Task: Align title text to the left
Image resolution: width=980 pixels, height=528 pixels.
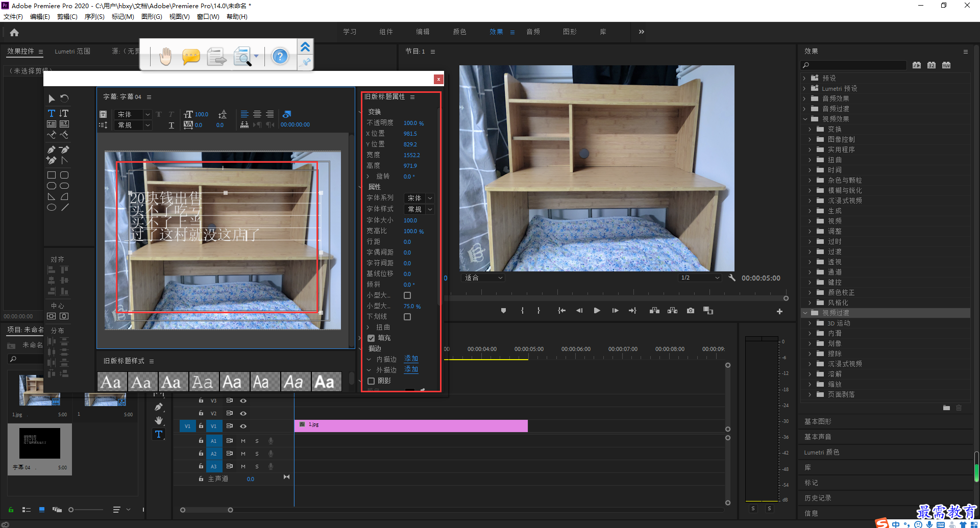Action: tap(244, 114)
